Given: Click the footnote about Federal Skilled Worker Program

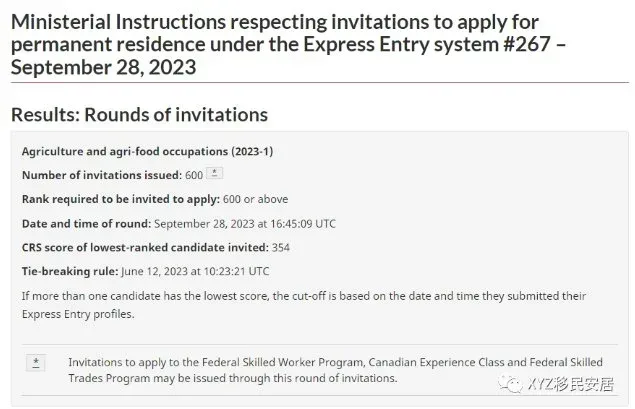Looking at the screenshot, I should pos(335,370).
